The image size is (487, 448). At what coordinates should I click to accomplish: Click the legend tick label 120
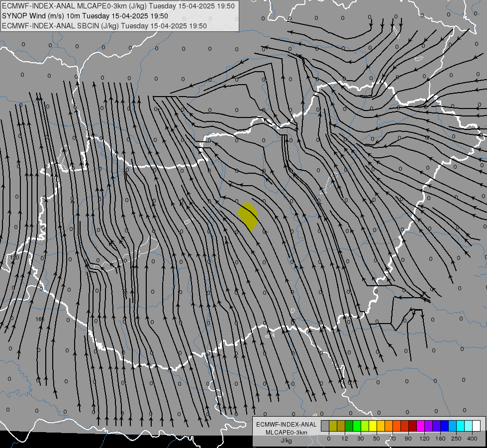[x=424, y=439]
